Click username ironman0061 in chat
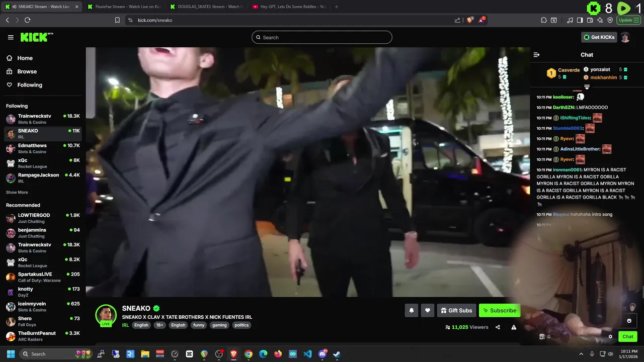The image size is (644, 362). (x=567, y=170)
